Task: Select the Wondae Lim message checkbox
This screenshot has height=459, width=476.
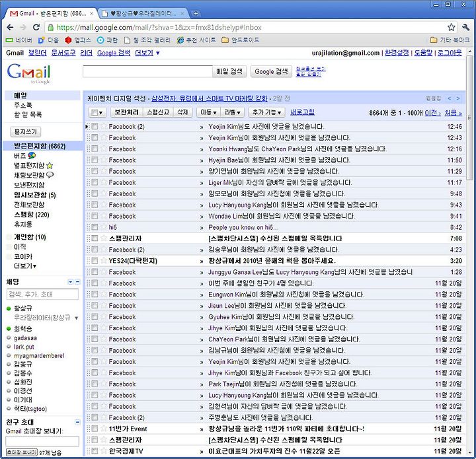Action: coord(95,215)
